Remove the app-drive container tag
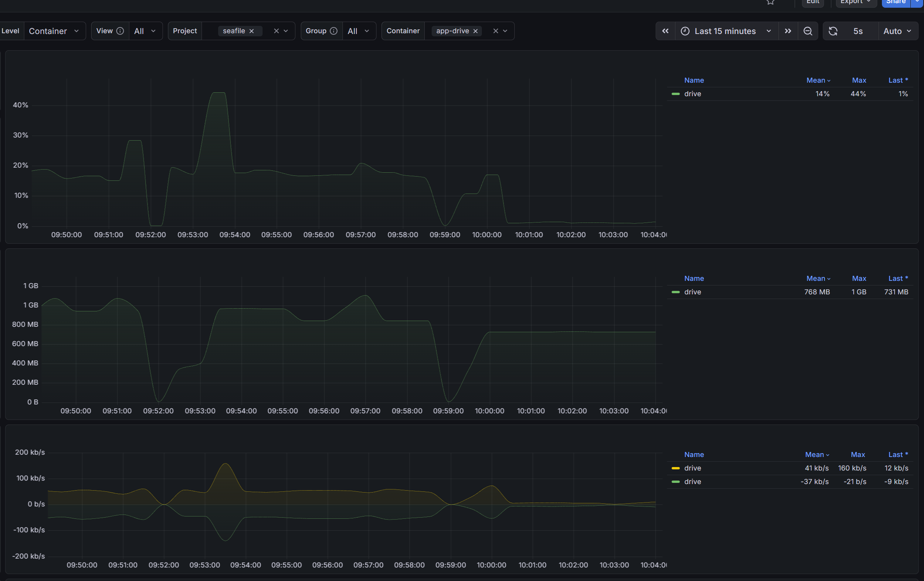 [x=476, y=31]
